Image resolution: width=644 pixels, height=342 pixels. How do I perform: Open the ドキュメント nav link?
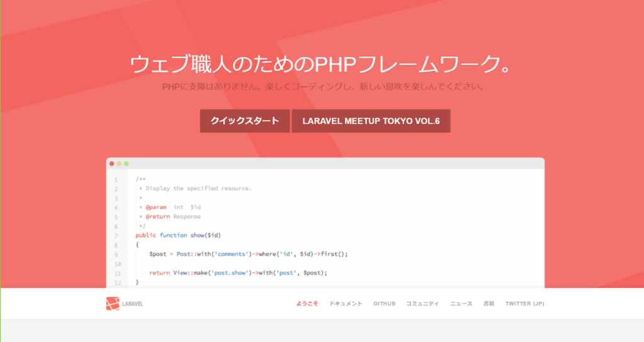(346, 304)
